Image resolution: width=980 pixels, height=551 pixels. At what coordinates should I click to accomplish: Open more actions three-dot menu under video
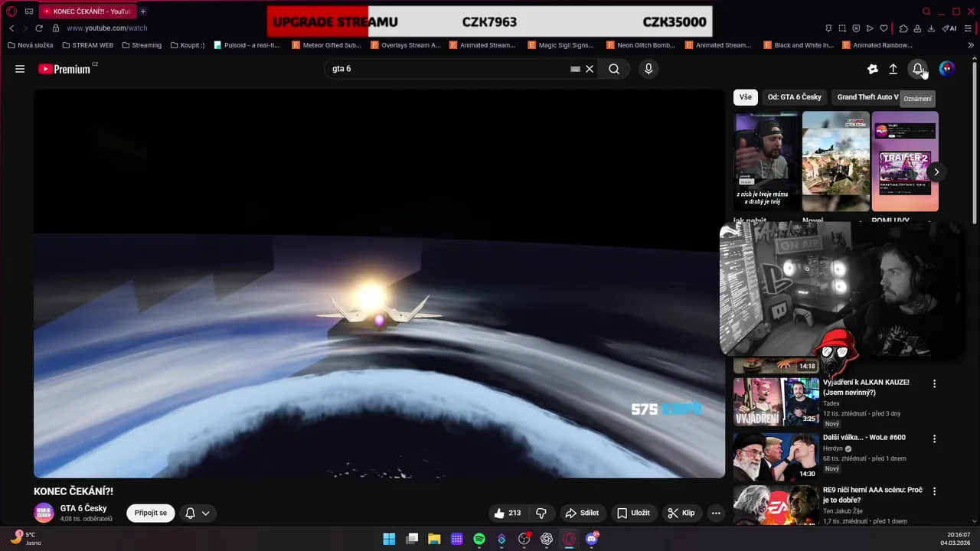click(x=715, y=513)
